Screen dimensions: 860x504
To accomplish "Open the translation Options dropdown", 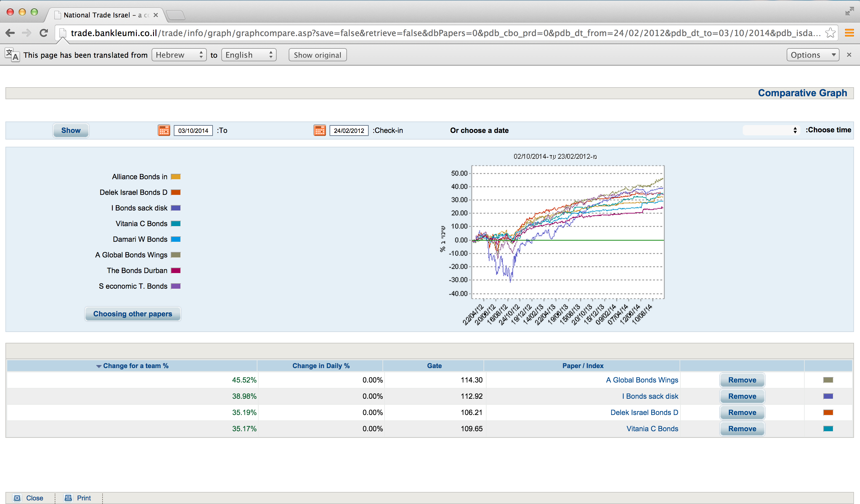I will coord(812,55).
